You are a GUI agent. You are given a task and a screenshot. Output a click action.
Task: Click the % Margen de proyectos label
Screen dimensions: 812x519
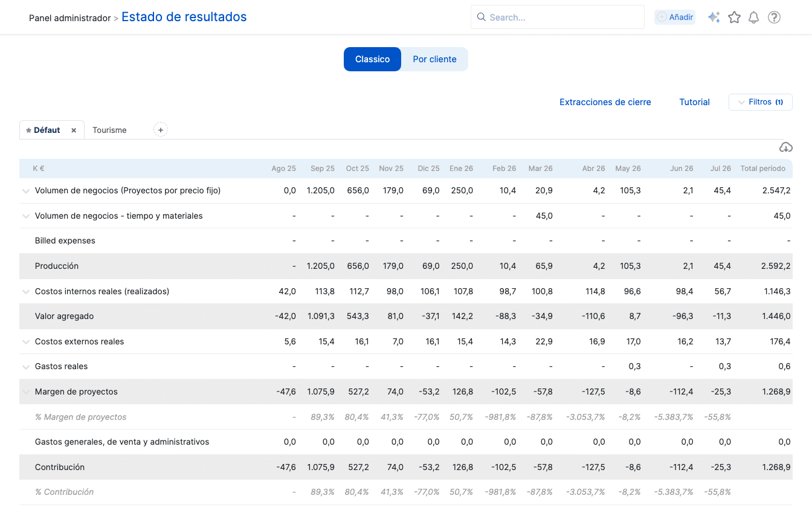pos(81,417)
